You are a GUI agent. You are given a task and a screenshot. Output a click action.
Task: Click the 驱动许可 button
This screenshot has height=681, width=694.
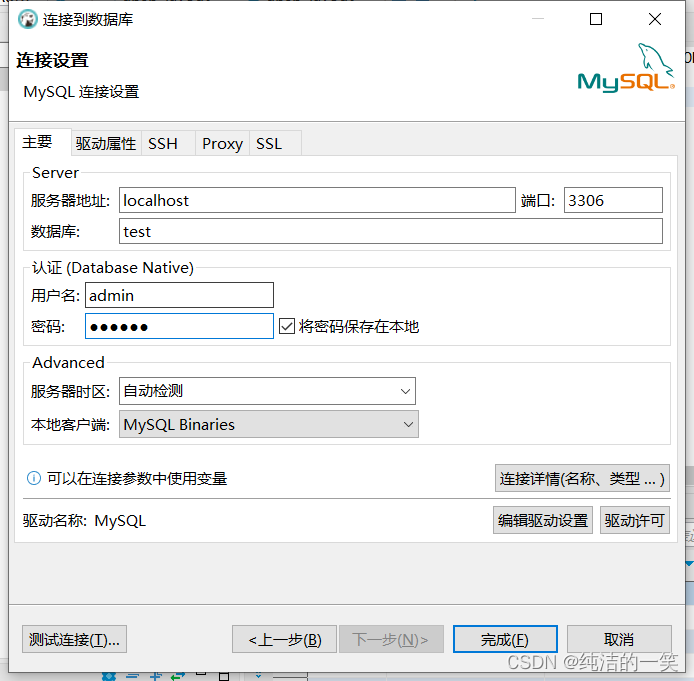(634, 520)
